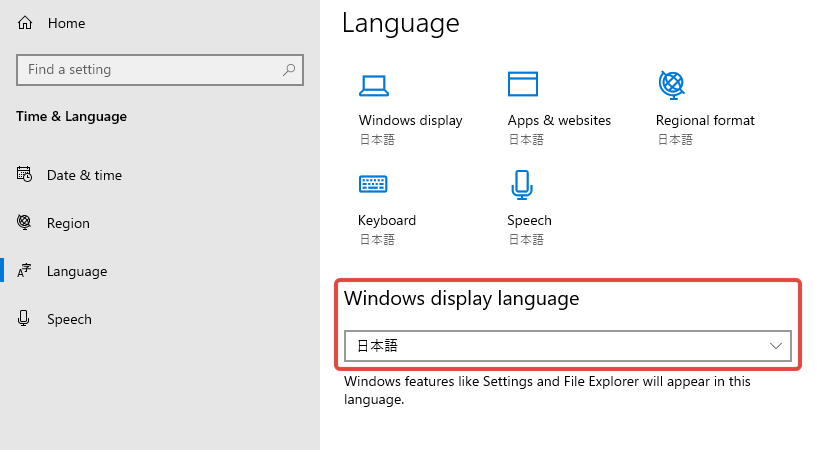
Task: Open Region settings page
Action: pos(68,223)
